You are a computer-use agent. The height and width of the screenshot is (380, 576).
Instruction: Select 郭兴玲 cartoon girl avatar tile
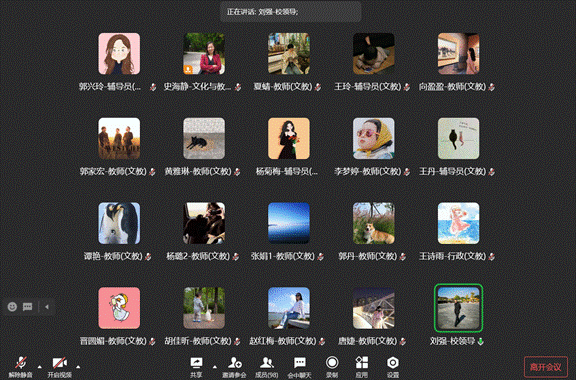coord(119,54)
